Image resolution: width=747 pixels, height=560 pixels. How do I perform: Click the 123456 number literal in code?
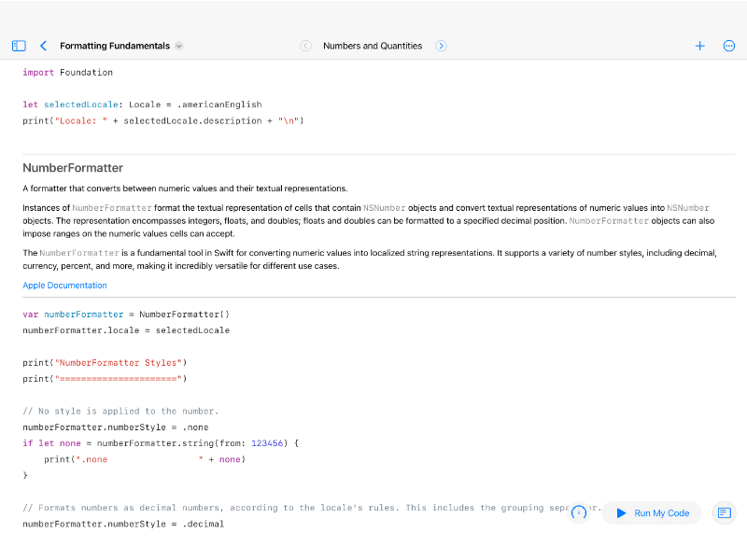click(266, 443)
